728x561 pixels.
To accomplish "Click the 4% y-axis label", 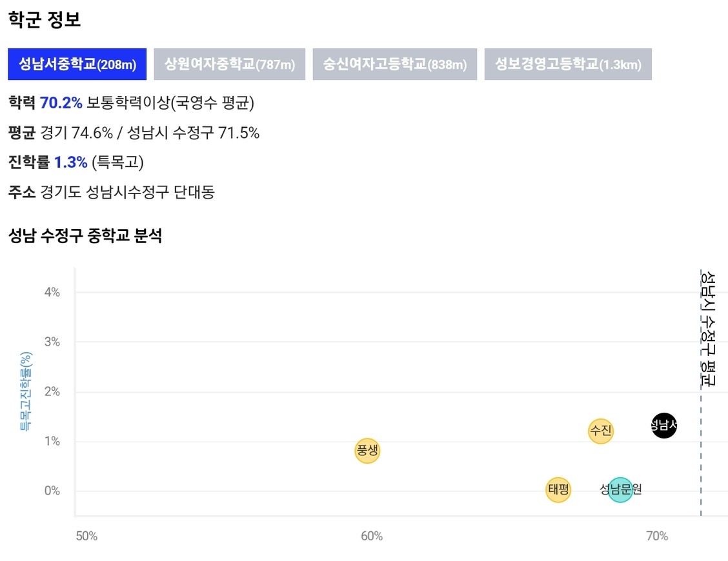I will (x=52, y=292).
